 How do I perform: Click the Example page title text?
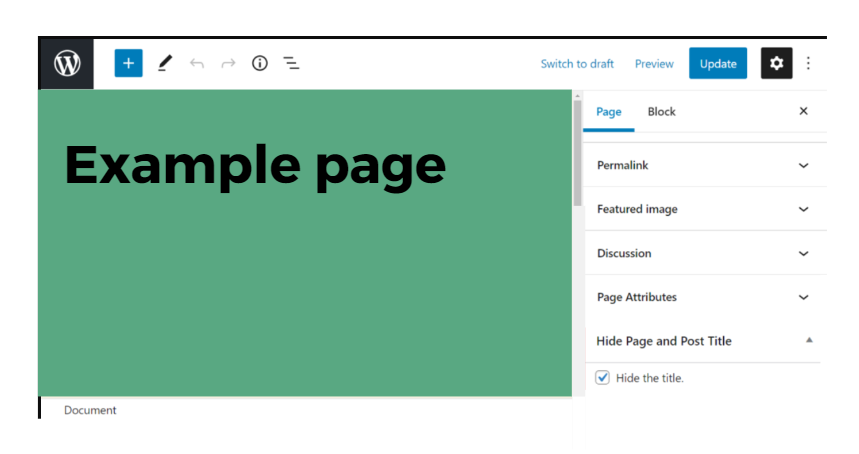pyautogui.click(x=255, y=164)
